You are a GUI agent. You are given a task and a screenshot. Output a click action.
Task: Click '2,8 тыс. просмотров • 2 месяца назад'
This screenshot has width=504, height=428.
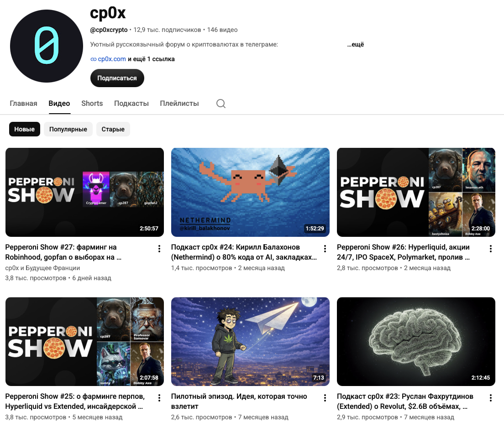coord(394,268)
